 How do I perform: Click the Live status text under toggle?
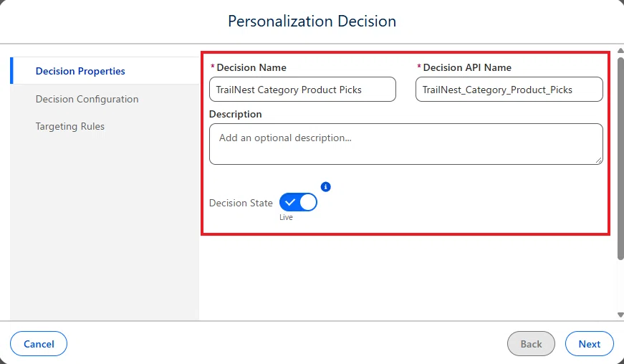coord(286,217)
